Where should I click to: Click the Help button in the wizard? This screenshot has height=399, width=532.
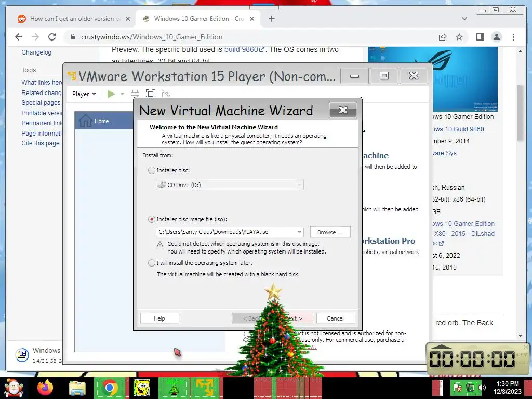(x=159, y=318)
